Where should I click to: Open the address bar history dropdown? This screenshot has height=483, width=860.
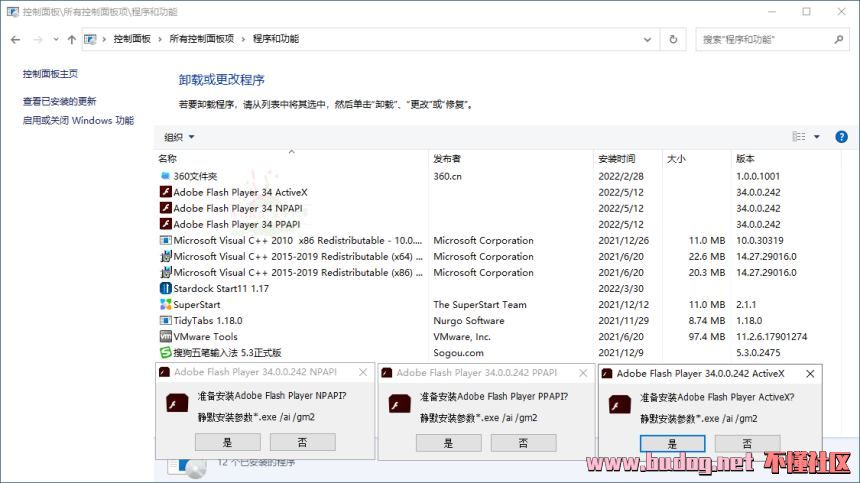point(648,39)
